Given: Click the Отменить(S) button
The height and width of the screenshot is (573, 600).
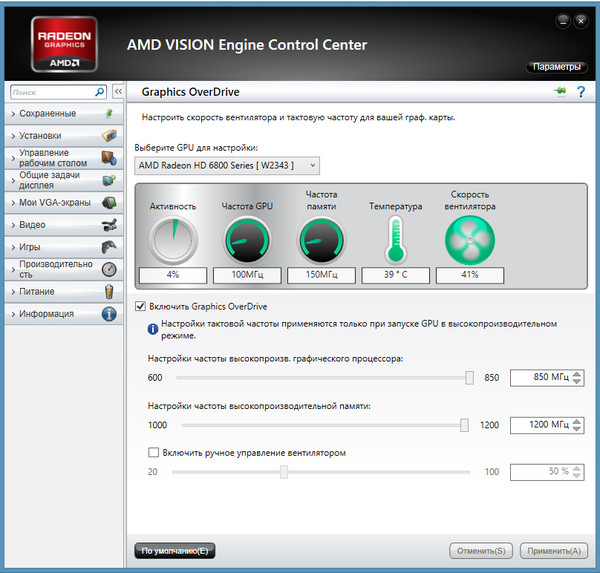Looking at the screenshot, I should coord(481,551).
